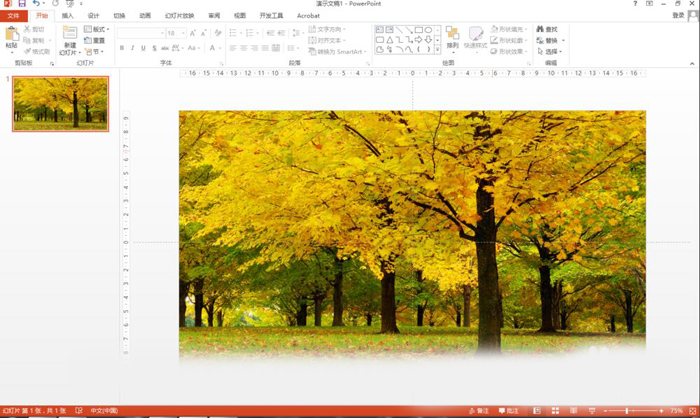Open the Quick Styles (快速样式) gallery

click(476, 37)
